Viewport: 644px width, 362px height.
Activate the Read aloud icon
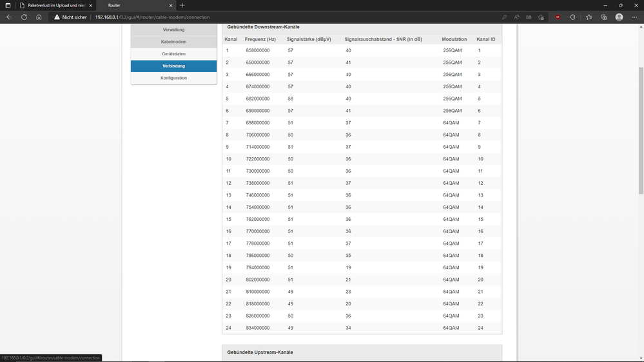[516, 17]
